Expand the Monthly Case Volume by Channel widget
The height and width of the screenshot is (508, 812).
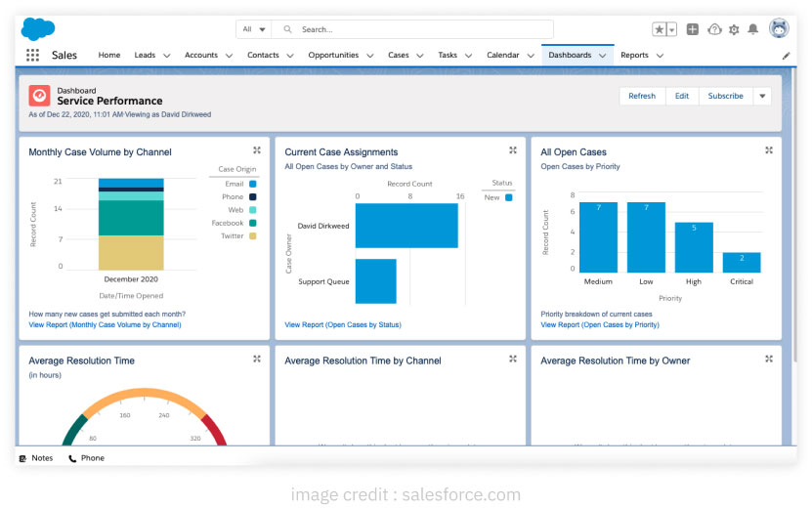tap(257, 150)
